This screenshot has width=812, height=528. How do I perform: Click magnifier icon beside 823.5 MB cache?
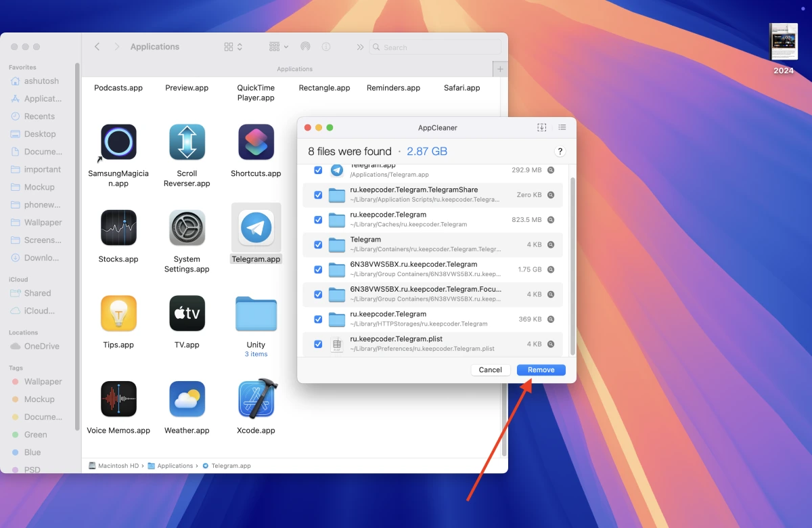coord(551,220)
